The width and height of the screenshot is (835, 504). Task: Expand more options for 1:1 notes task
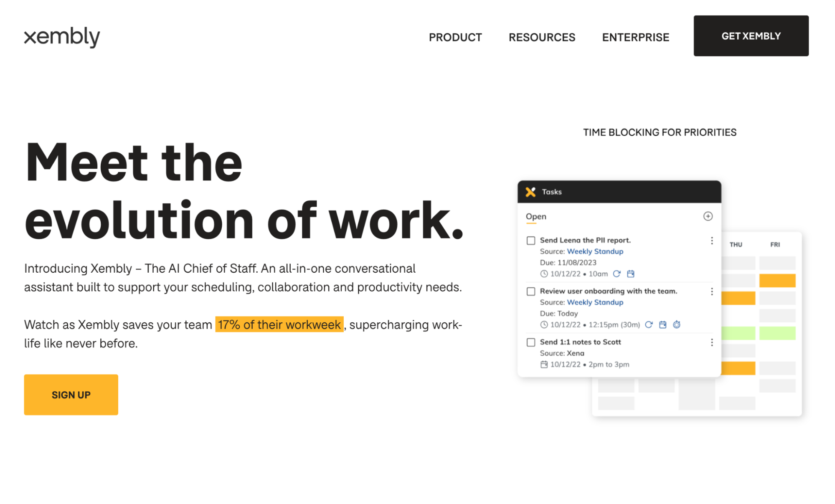(x=712, y=342)
